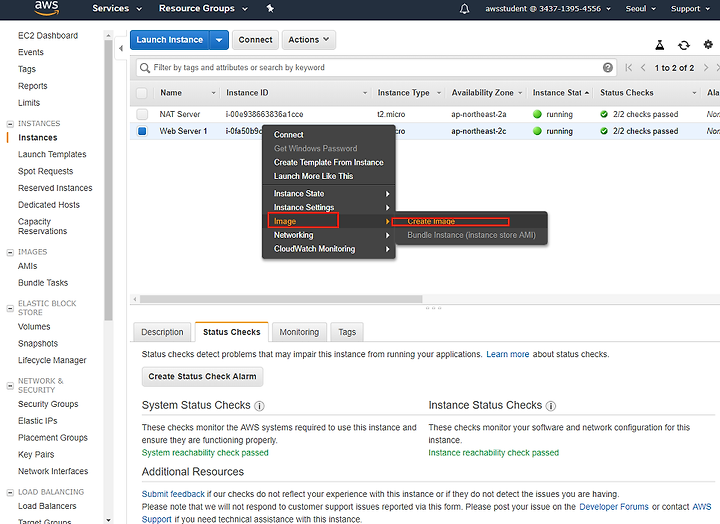This screenshot has width=720, height=524.
Task: Click Create Status Check Alarm button
Action: (x=202, y=377)
